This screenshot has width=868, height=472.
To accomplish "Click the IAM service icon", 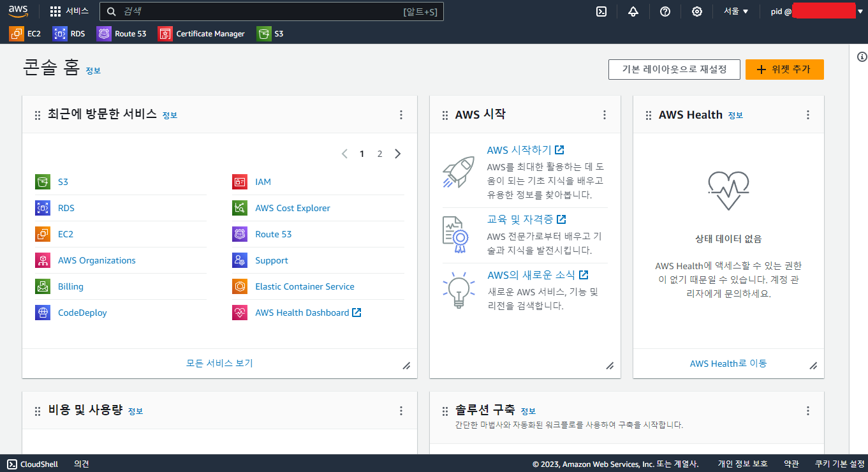I will 240,182.
